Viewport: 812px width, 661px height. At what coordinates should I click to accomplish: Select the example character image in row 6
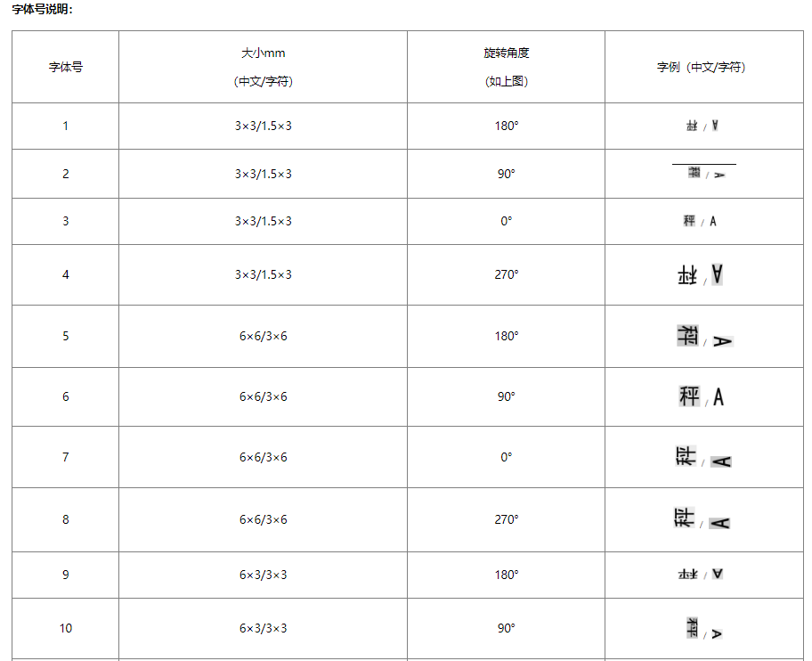[702, 396]
